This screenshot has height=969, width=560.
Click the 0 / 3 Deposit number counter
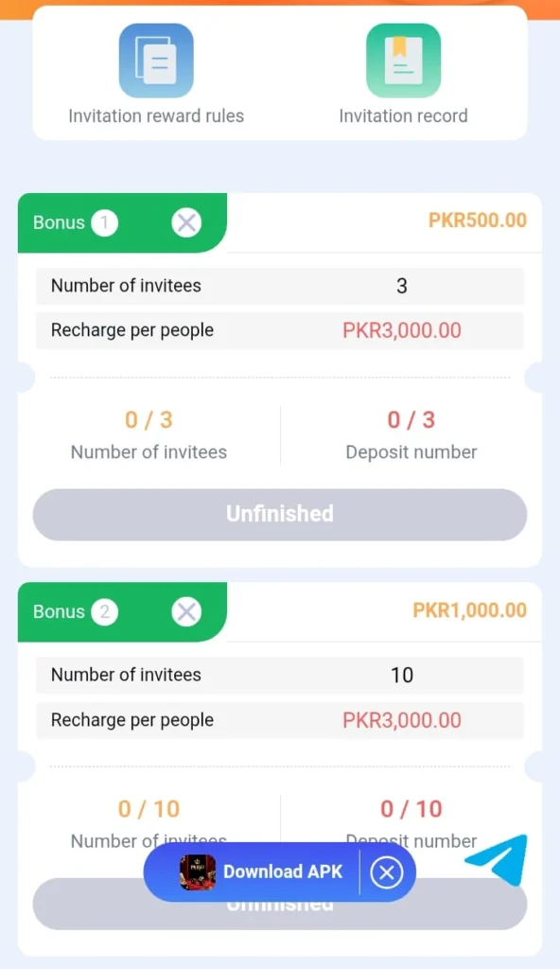(x=411, y=434)
